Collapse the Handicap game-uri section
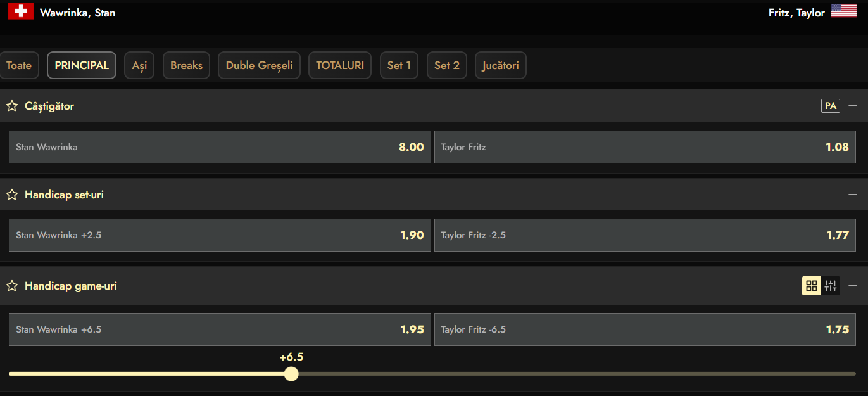 click(853, 286)
